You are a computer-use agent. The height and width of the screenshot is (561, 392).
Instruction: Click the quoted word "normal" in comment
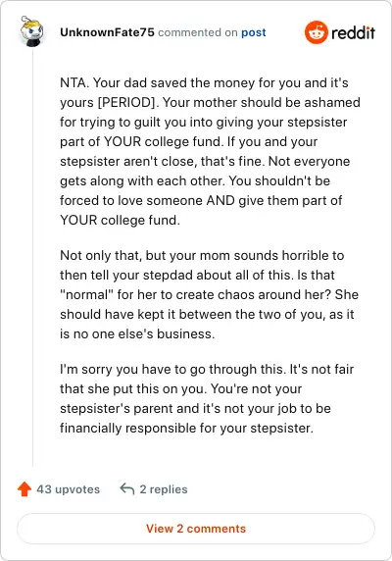[86, 295]
